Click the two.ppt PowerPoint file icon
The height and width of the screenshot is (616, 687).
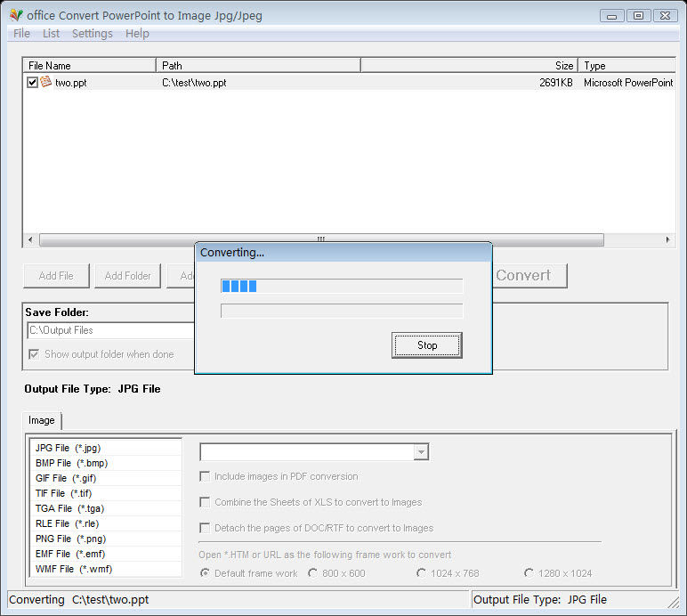click(x=46, y=82)
